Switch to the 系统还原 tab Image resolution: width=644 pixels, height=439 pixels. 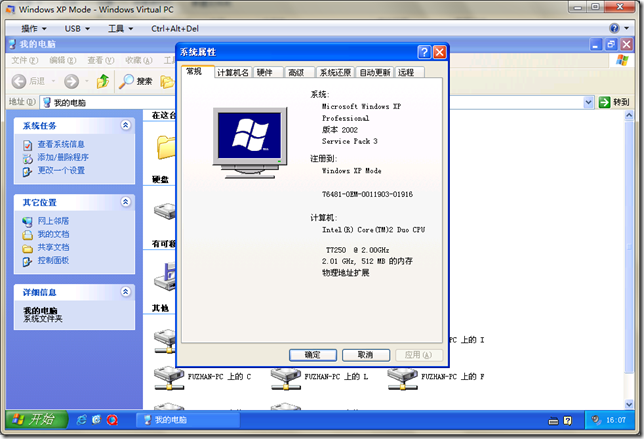[x=335, y=73]
